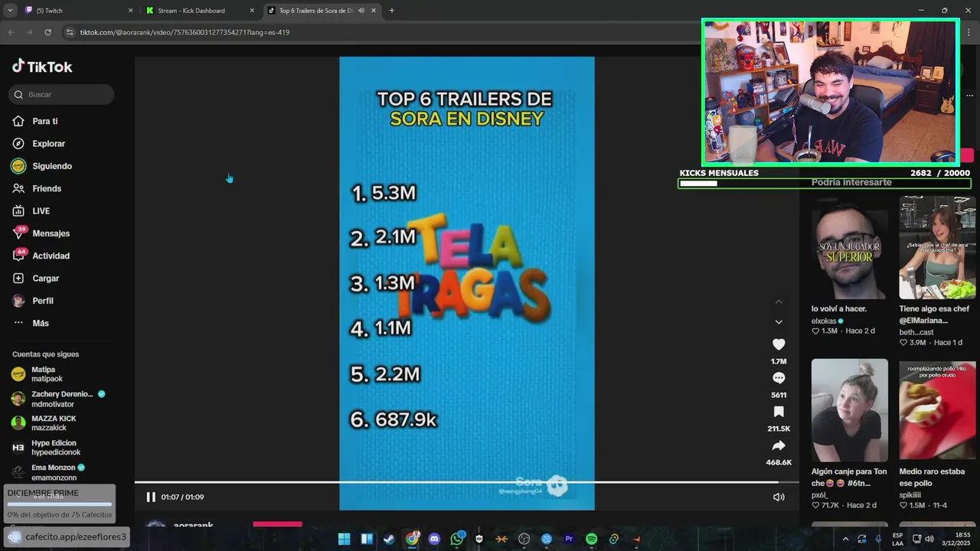Open WhatsApp from taskbar

click(457, 539)
